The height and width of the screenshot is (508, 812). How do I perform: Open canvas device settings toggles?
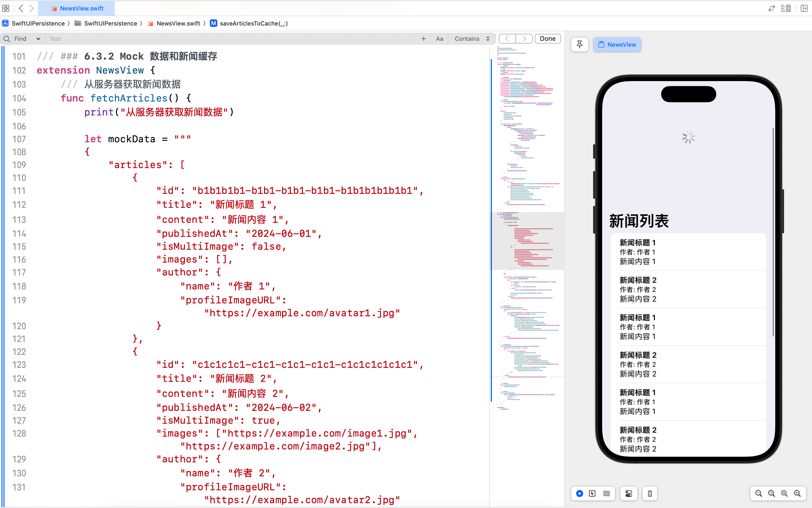[629, 493]
